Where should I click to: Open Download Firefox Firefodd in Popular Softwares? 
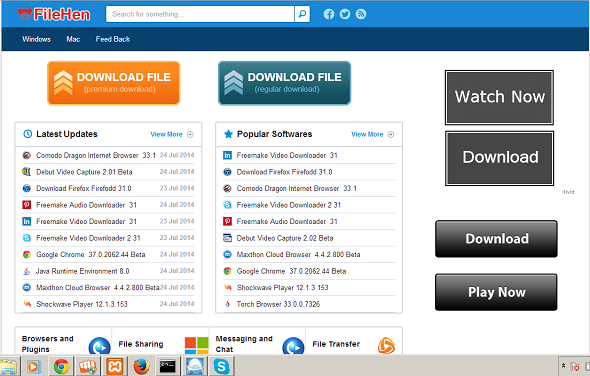click(x=284, y=172)
